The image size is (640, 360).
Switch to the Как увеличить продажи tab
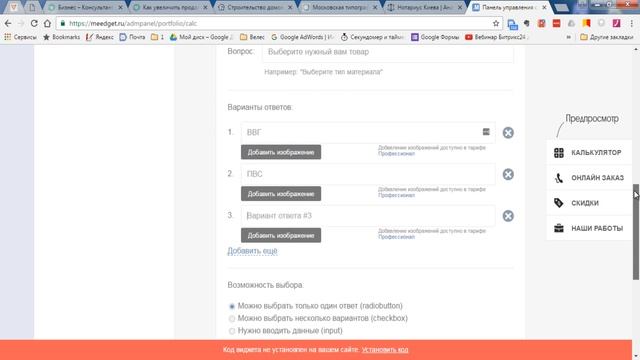coord(170,7)
